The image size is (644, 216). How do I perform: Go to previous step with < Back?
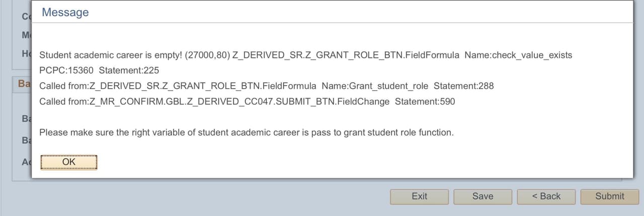(546, 196)
